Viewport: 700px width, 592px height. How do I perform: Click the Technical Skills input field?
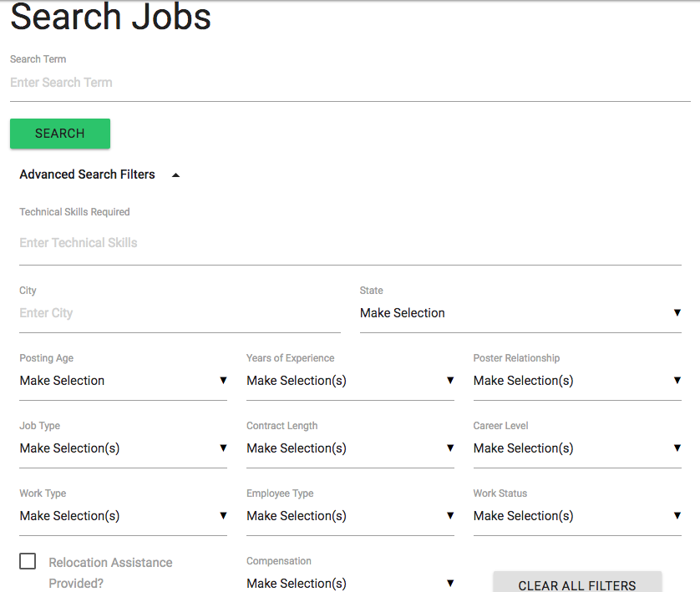point(350,243)
